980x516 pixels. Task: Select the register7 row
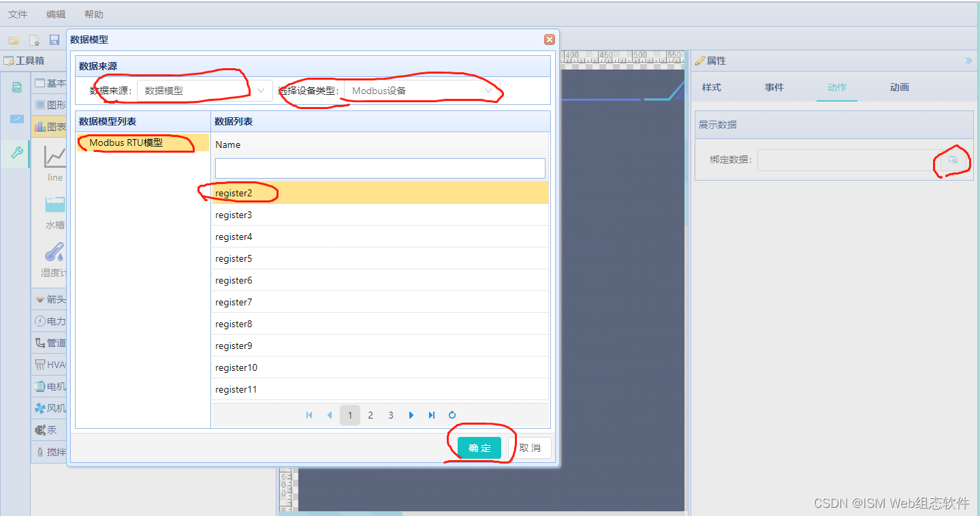click(x=380, y=302)
